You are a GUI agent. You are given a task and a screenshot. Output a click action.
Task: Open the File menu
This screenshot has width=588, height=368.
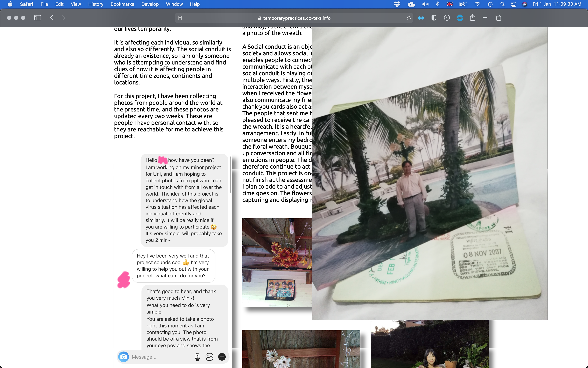(44, 4)
